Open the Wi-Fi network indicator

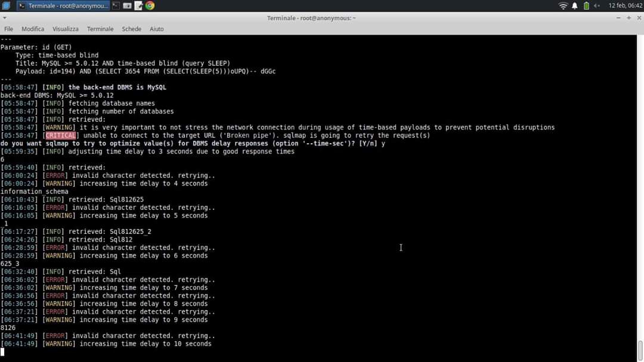pyautogui.click(x=563, y=6)
